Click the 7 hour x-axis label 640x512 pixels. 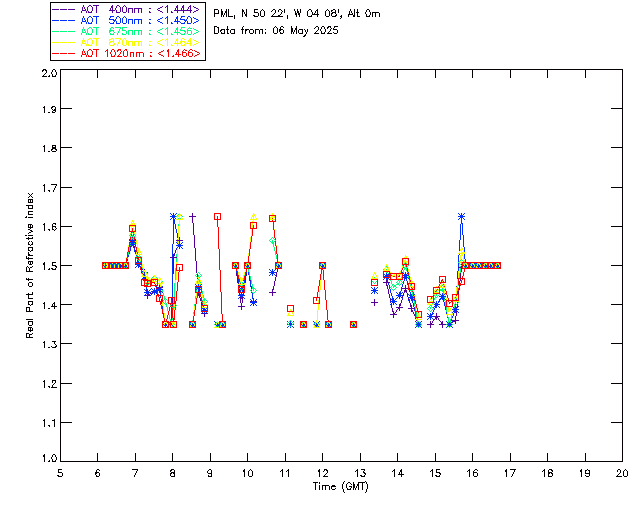tap(135, 473)
